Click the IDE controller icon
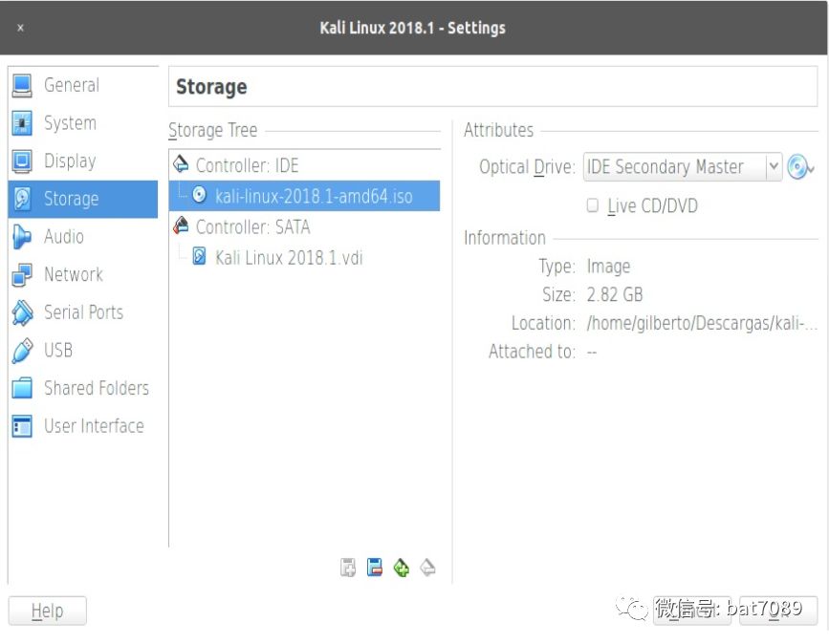 181,164
